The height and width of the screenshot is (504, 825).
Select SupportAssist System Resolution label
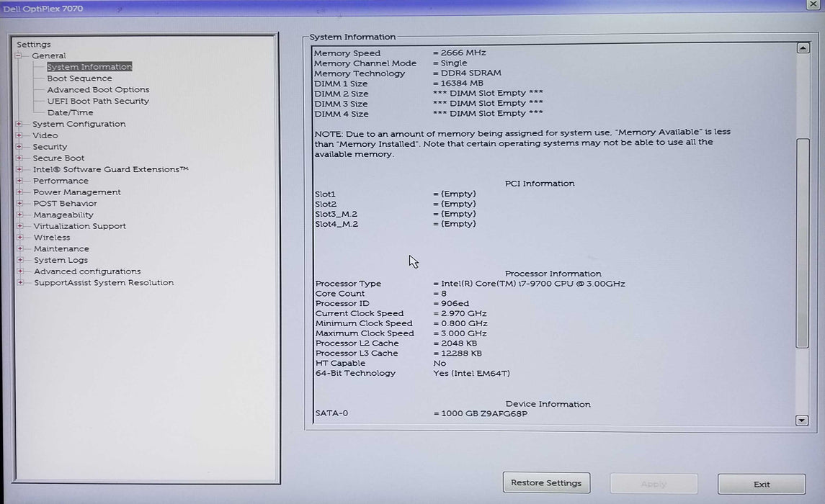pos(104,283)
